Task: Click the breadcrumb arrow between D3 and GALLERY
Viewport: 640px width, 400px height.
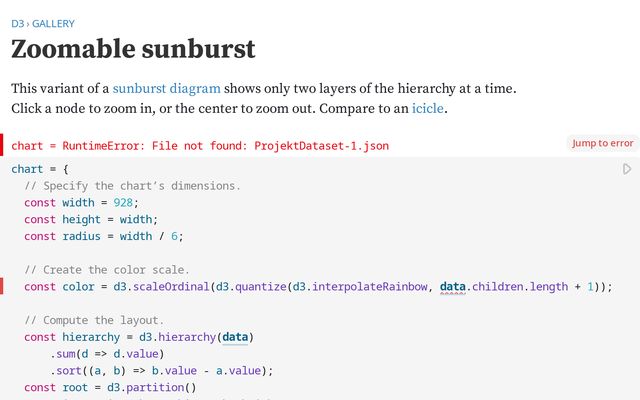Action: coord(29,23)
